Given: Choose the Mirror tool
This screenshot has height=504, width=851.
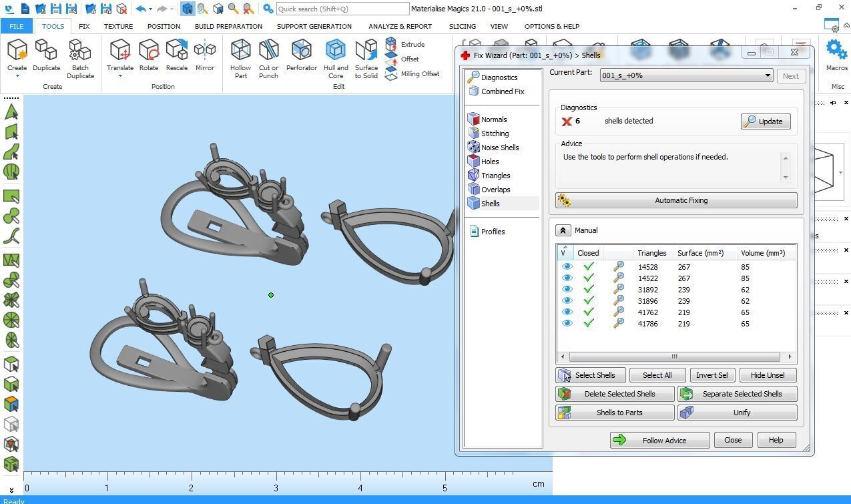Looking at the screenshot, I should tap(205, 55).
